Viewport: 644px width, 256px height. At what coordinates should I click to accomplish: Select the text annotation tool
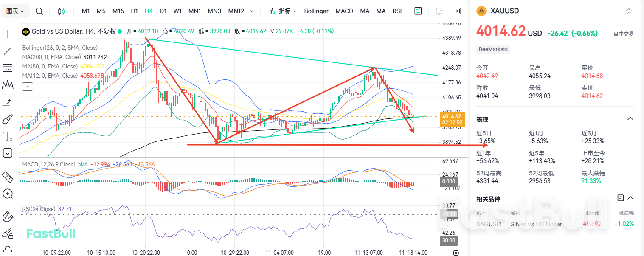point(7,136)
